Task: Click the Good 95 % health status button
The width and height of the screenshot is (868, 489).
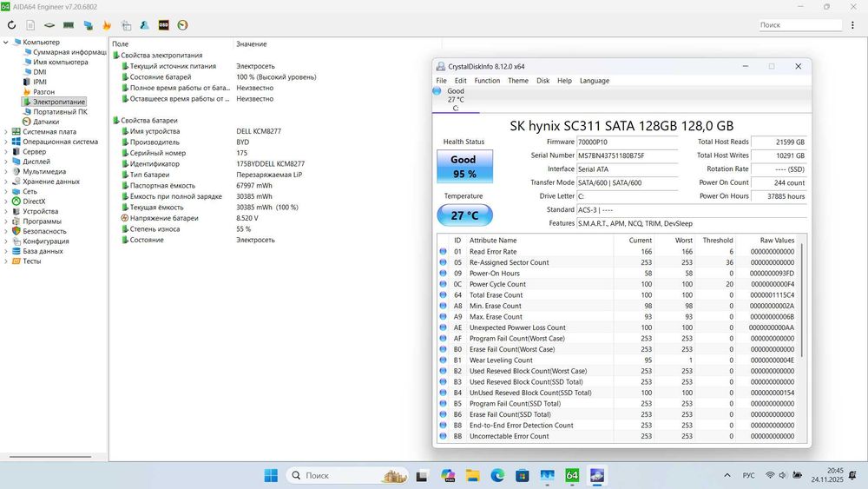Action: coord(464,166)
